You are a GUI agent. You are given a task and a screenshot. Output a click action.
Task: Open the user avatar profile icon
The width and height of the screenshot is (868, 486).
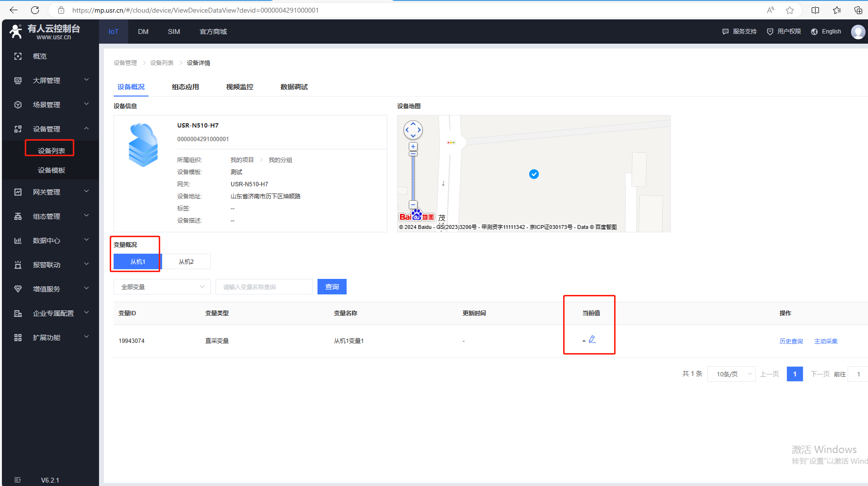click(x=858, y=32)
